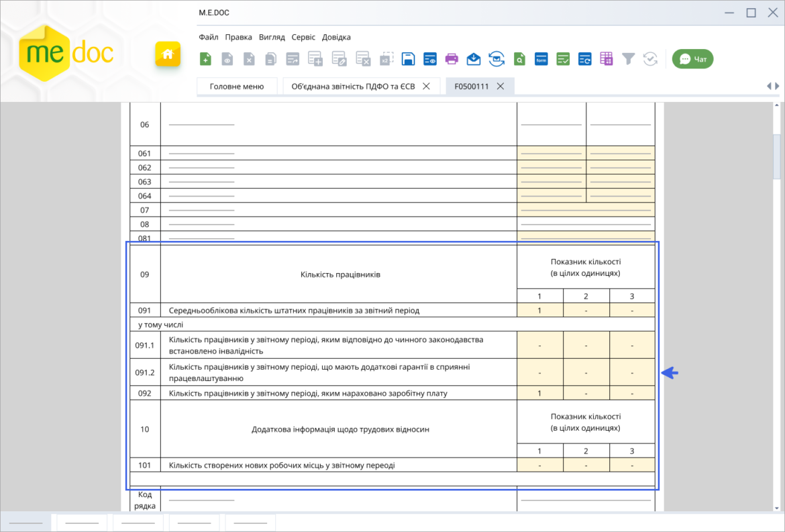Open the print preview icon with an eye
Screen dimensions: 785x532
[430, 59]
